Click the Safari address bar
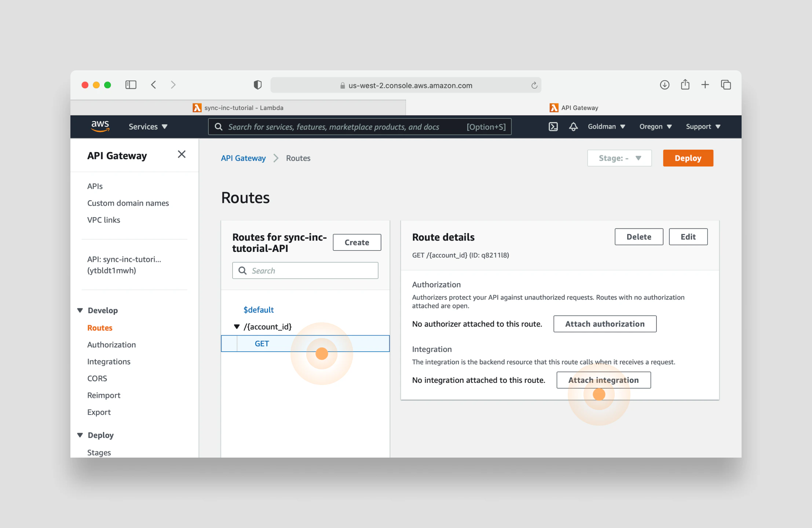The height and width of the screenshot is (528, 812). pyautogui.click(x=406, y=85)
